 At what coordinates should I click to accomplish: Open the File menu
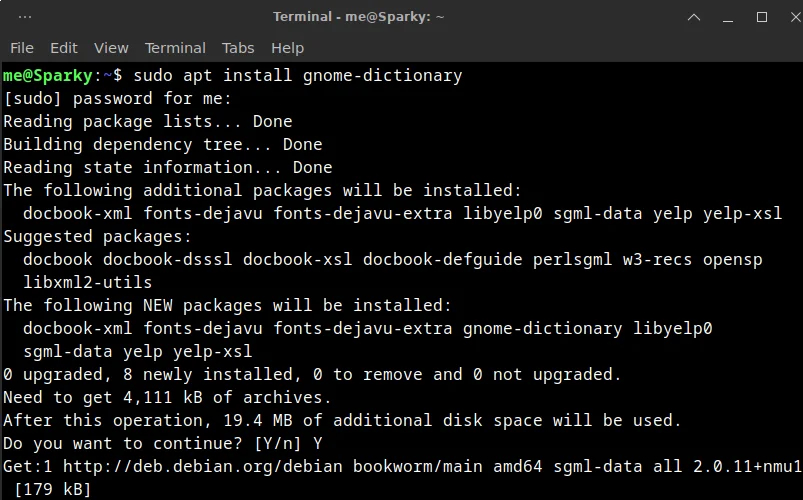coord(22,48)
